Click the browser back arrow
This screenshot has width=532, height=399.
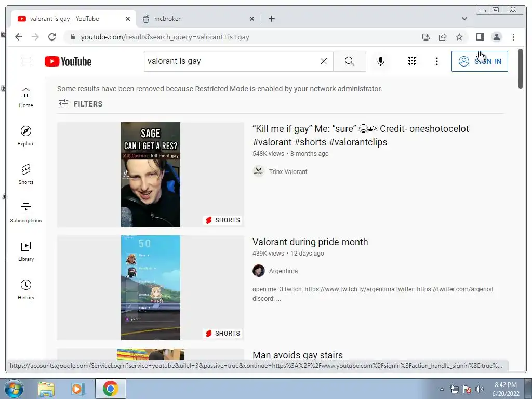tap(19, 37)
